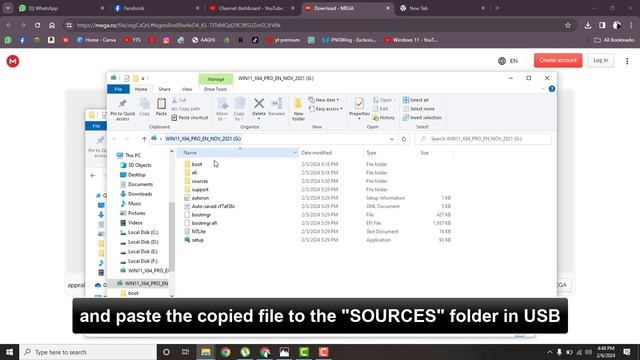Viewport: 640px width, 360px height.
Task: Click Copy to icon in Organize group
Action: click(x=240, y=109)
